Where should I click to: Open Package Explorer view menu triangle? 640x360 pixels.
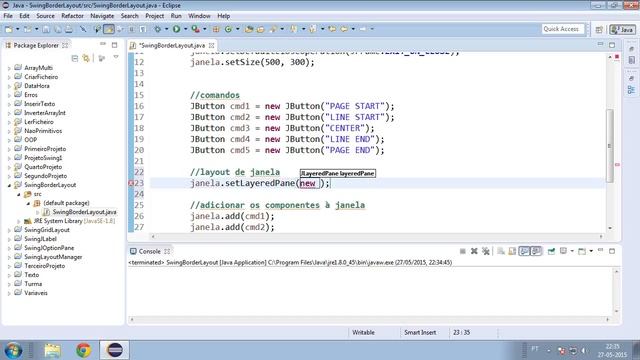tap(116, 58)
